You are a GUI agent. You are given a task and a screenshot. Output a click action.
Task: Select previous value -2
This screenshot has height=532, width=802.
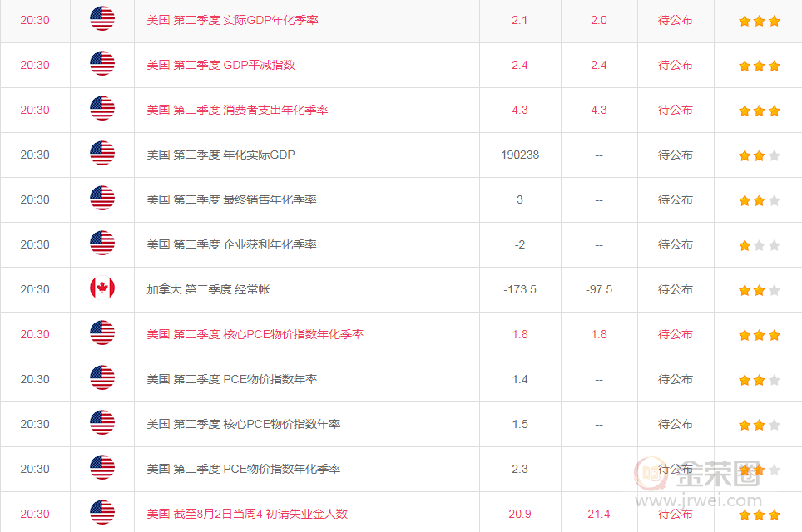pos(520,244)
